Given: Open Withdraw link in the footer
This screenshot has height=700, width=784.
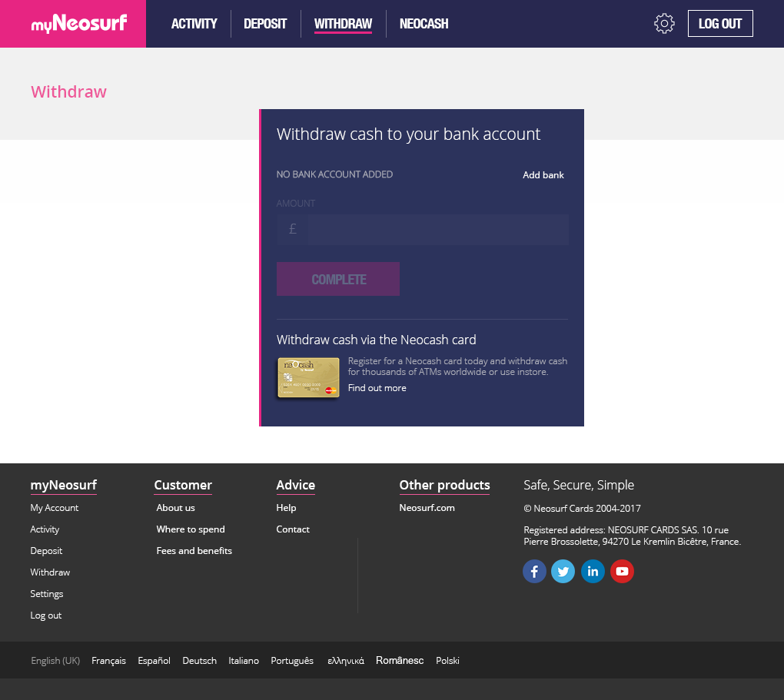Looking at the screenshot, I should click(50, 572).
